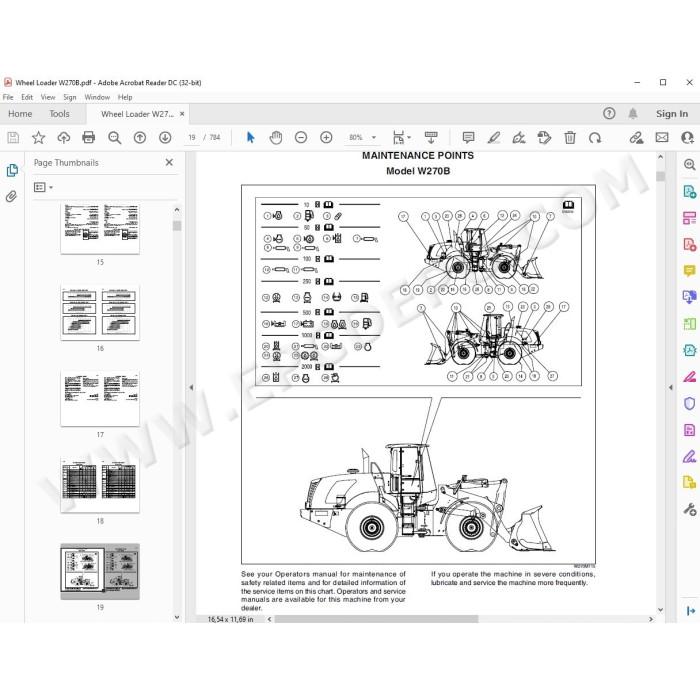The width and height of the screenshot is (700, 700).
Task: Click the Sign In button
Action: 672,113
